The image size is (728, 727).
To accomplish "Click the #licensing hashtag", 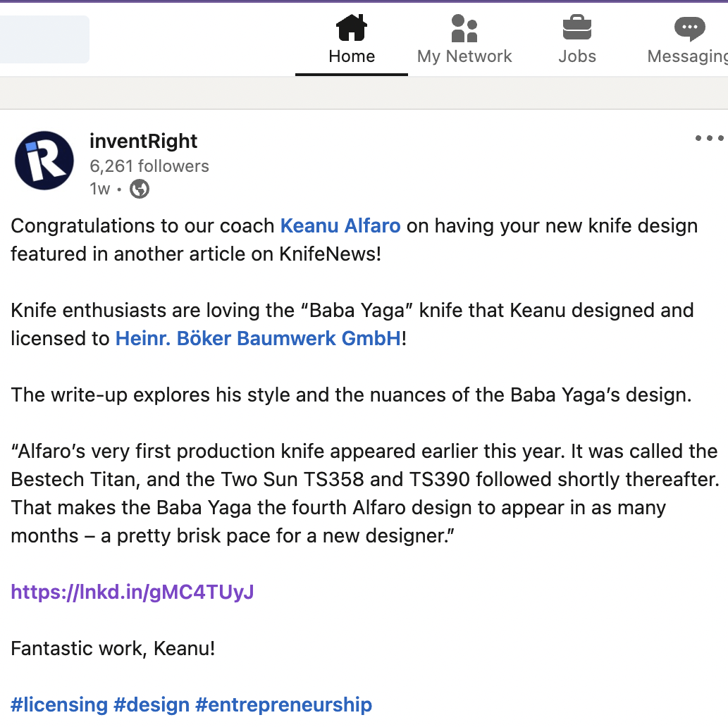I will pos(59,704).
